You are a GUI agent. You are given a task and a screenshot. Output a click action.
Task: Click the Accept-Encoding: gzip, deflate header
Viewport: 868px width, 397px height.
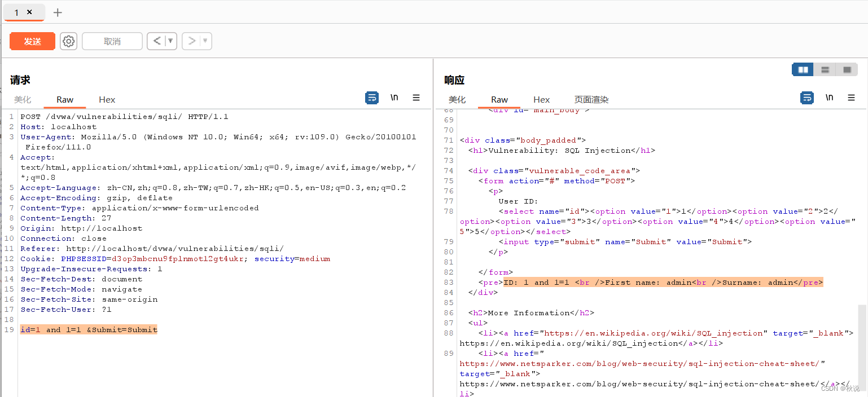[97, 198]
